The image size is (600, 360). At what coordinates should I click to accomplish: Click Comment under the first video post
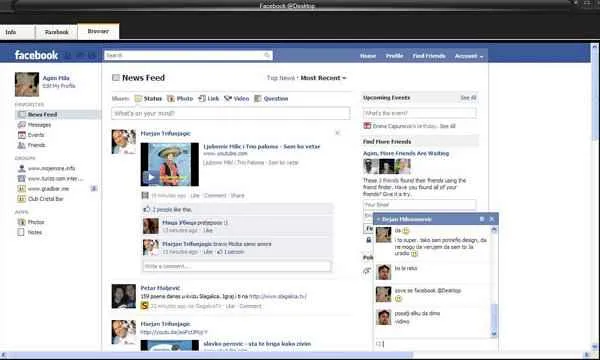click(215, 195)
